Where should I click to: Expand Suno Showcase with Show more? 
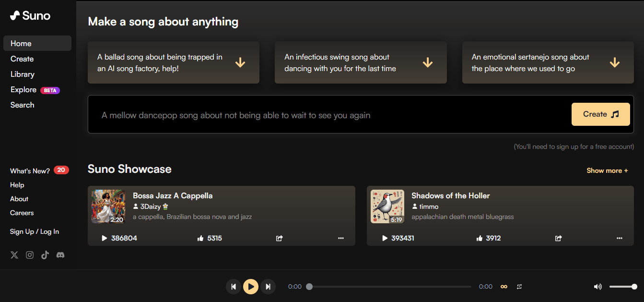607,170
